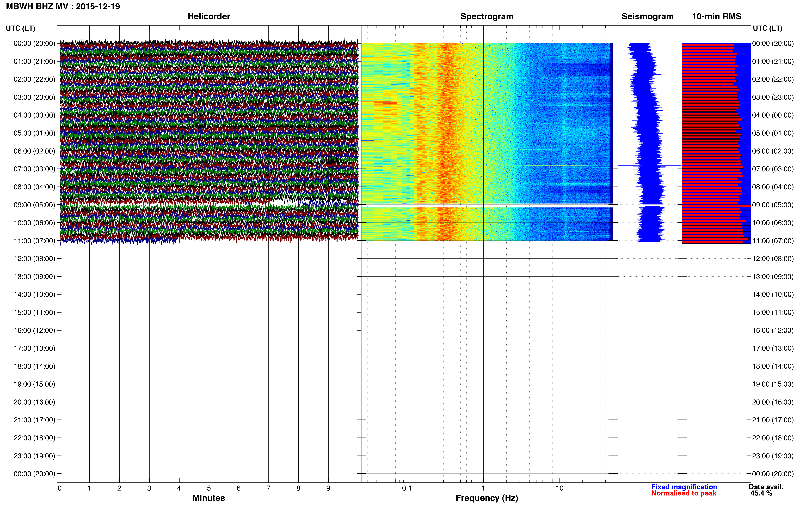Click the white data gap in spectrogram at 09:00
Image resolution: width=812 pixels, height=508 pixels.
click(487, 206)
